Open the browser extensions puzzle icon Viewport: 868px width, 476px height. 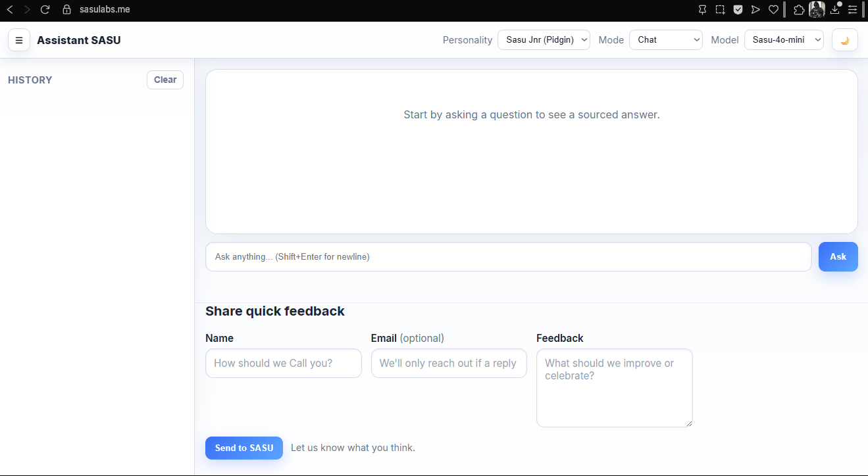(798, 10)
